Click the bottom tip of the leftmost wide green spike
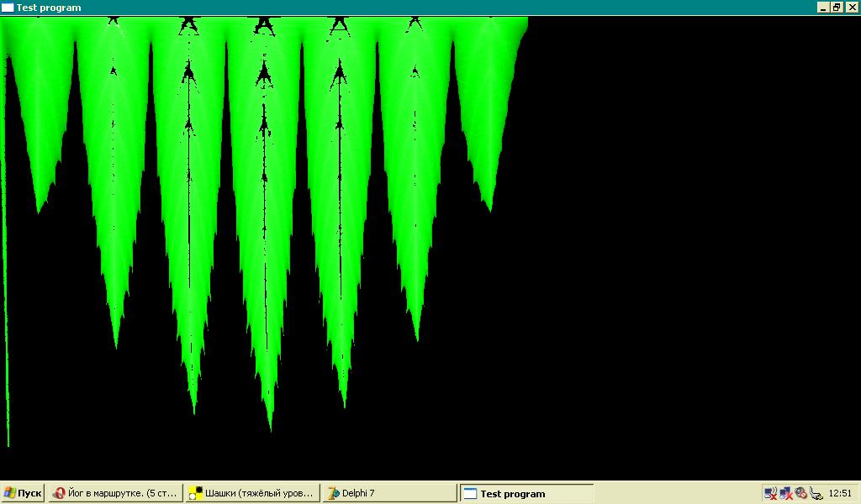Screen dimensions: 861x504 tap(39, 211)
